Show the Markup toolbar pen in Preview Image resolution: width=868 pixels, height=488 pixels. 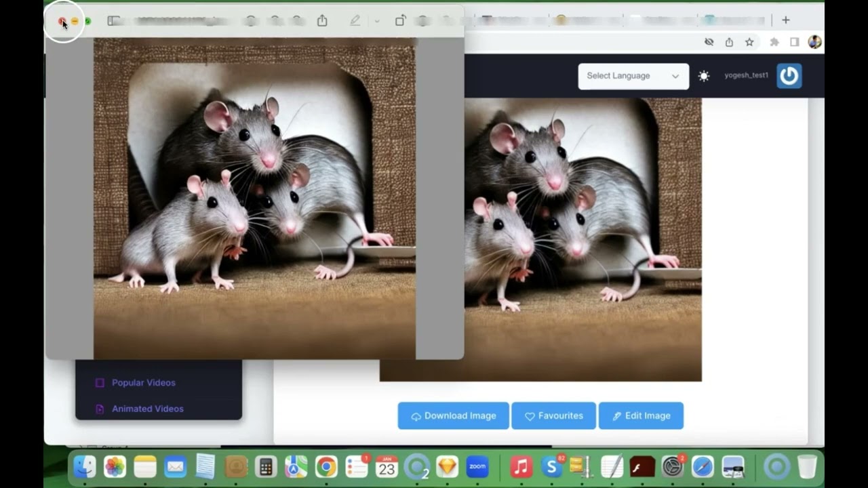(355, 21)
